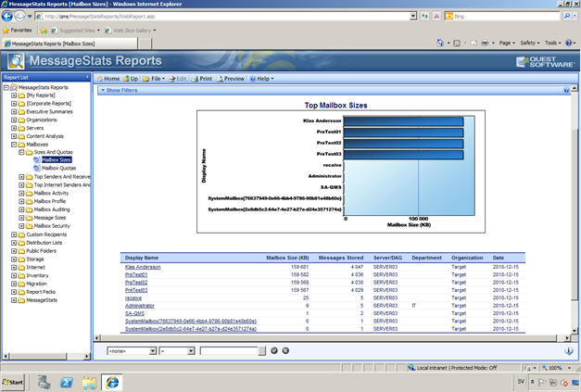This screenshot has width=581, height=392.
Task: Open the Tools menu
Action: click(x=552, y=43)
